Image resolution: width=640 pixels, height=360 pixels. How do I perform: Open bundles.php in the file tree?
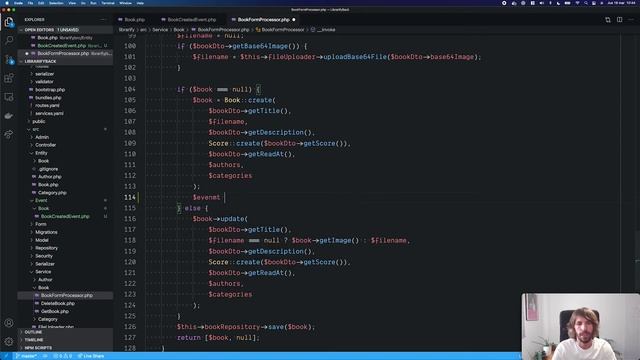(x=48, y=98)
